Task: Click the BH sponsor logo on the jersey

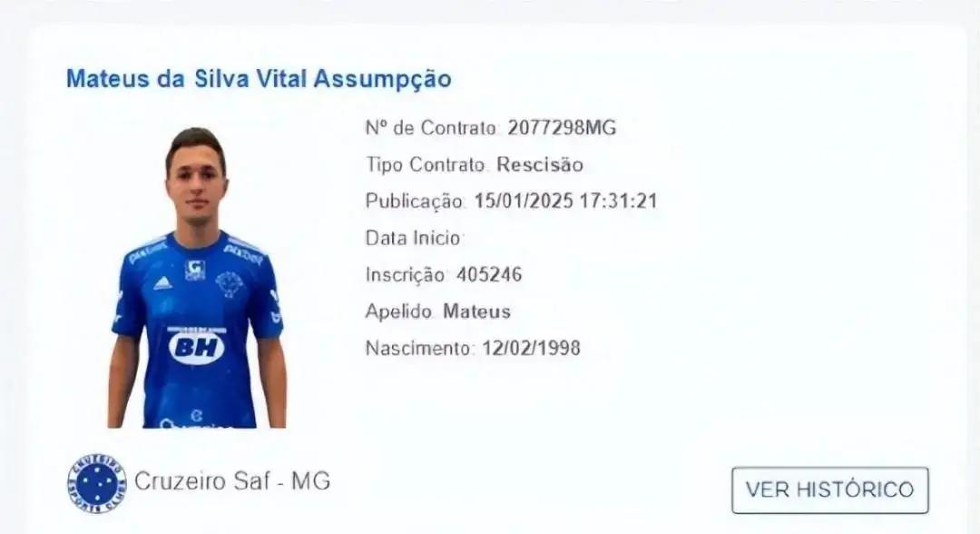Action: click(x=196, y=348)
